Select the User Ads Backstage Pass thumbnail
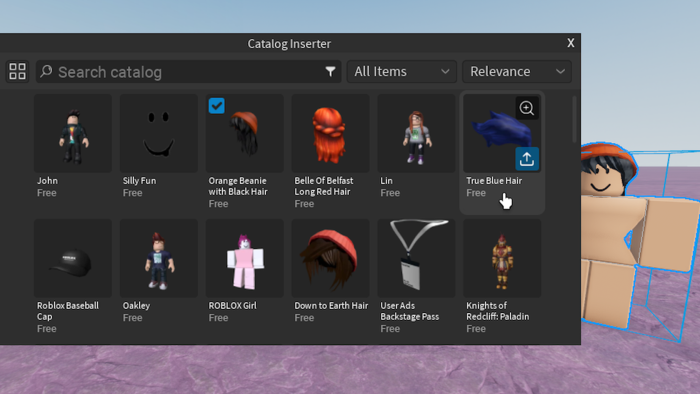 (x=416, y=258)
